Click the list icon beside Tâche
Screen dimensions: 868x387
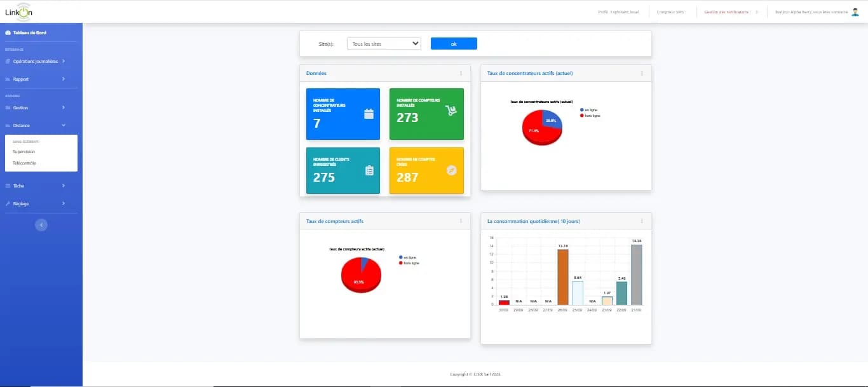8,186
